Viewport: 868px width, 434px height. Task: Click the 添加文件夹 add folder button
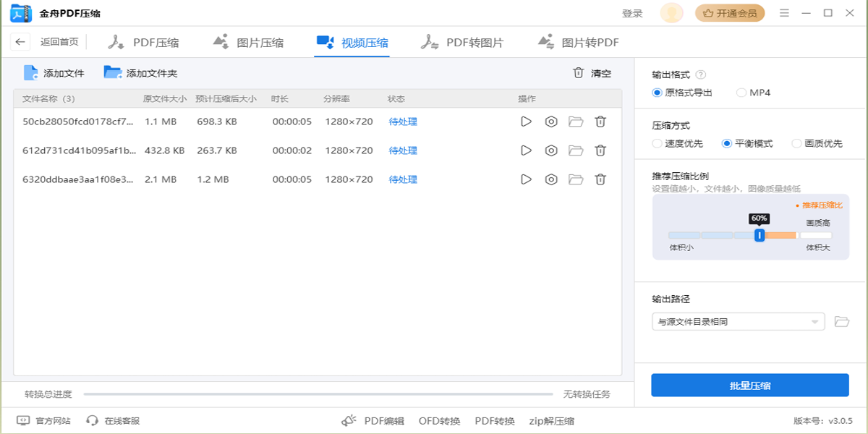(x=140, y=73)
